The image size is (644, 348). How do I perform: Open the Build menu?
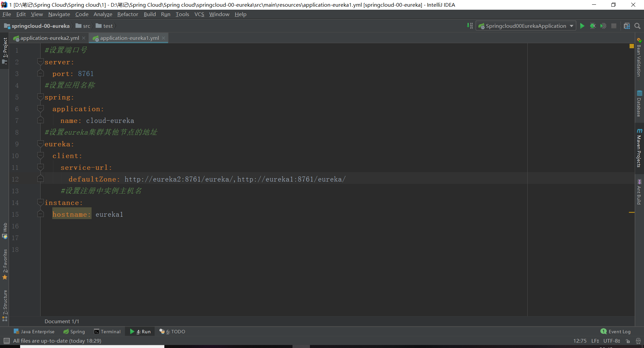[150, 14]
